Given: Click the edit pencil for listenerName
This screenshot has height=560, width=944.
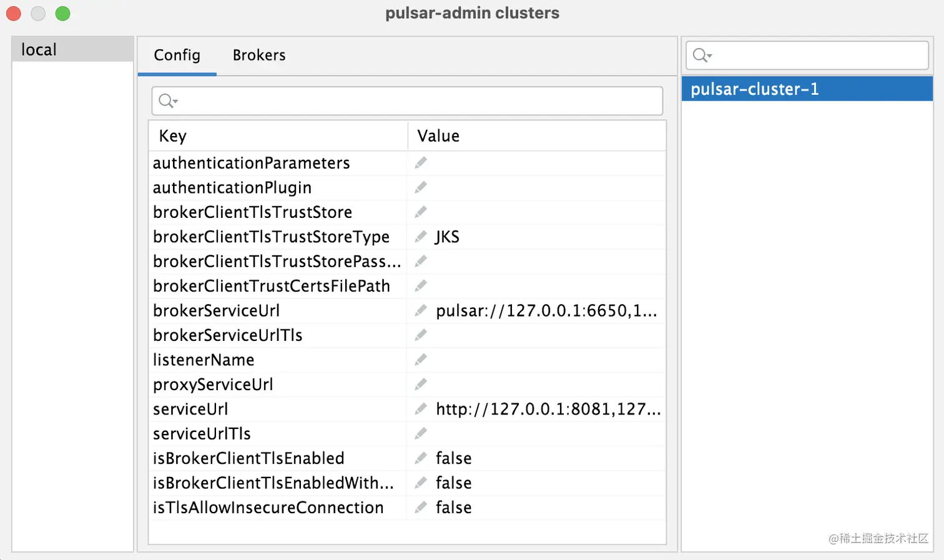Looking at the screenshot, I should point(421,360).
